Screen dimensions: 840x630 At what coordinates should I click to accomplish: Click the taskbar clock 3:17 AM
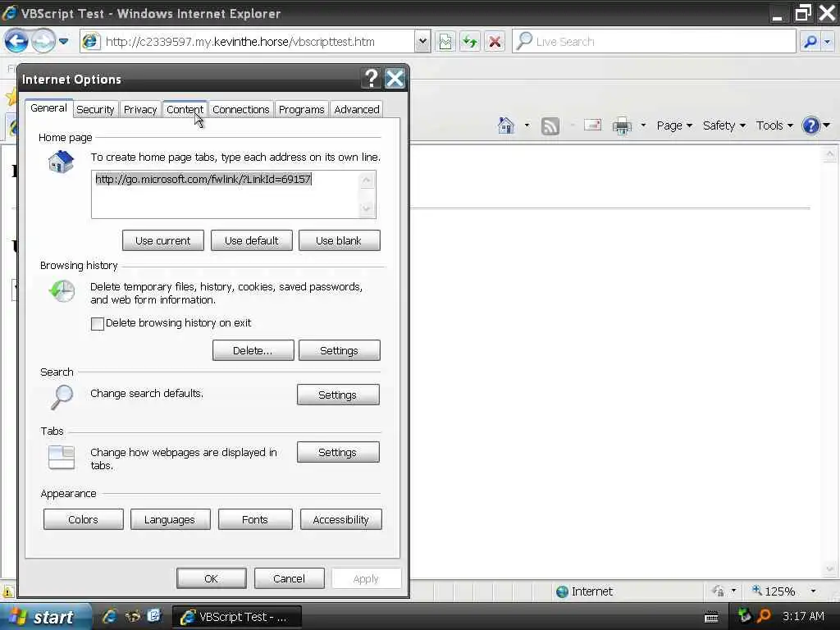click(x=803, y=617)
